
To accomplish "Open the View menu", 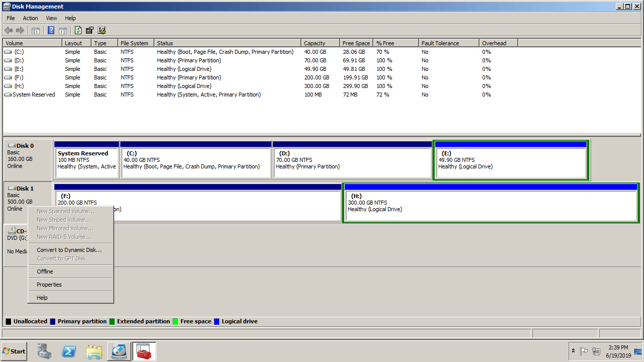I will (x=51, y=18).
